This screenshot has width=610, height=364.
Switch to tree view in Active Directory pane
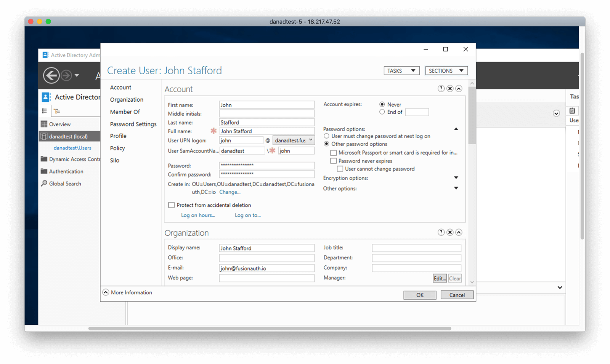pyautogui.click(x=57, y=111)
